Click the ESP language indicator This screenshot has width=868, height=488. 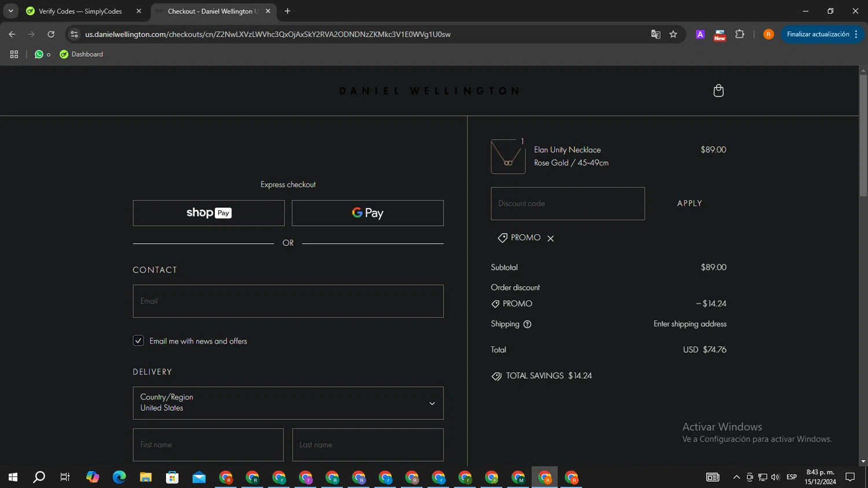pos(792,477)
